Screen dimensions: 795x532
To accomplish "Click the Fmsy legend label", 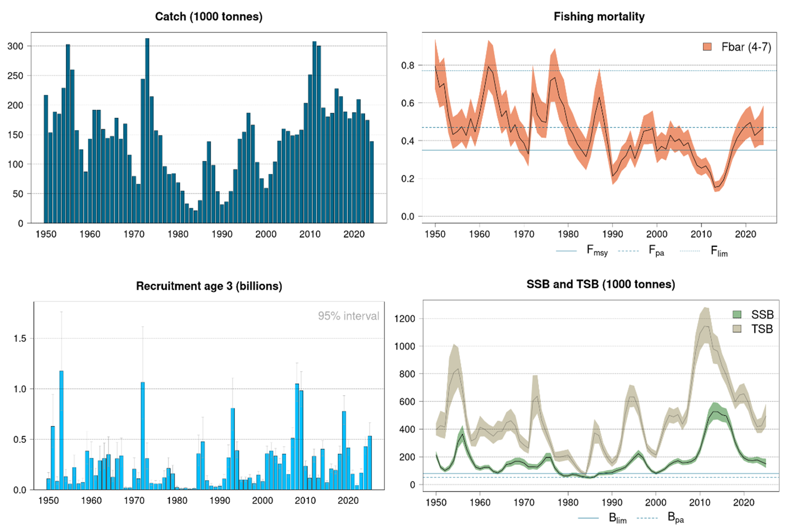I will (597, 250).
